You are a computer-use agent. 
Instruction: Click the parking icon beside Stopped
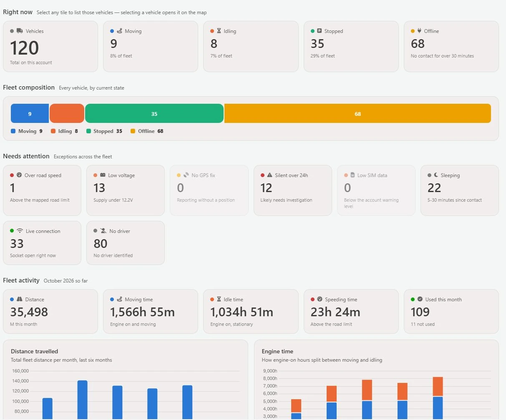[320, 31]
